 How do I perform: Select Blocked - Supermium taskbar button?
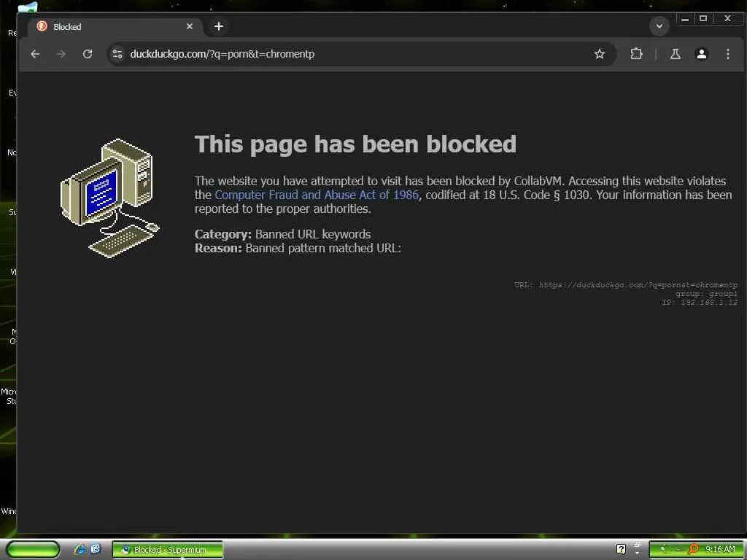[167, 550]
